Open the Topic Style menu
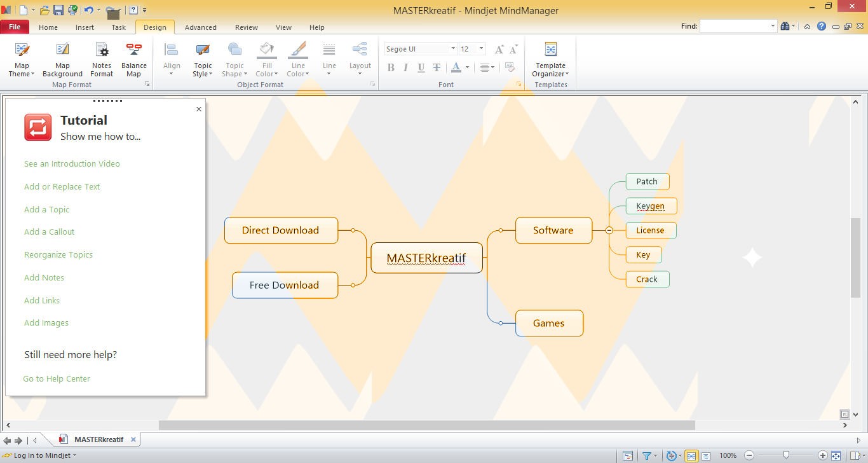This screenshot has width=868, height=463. (203, 60)
